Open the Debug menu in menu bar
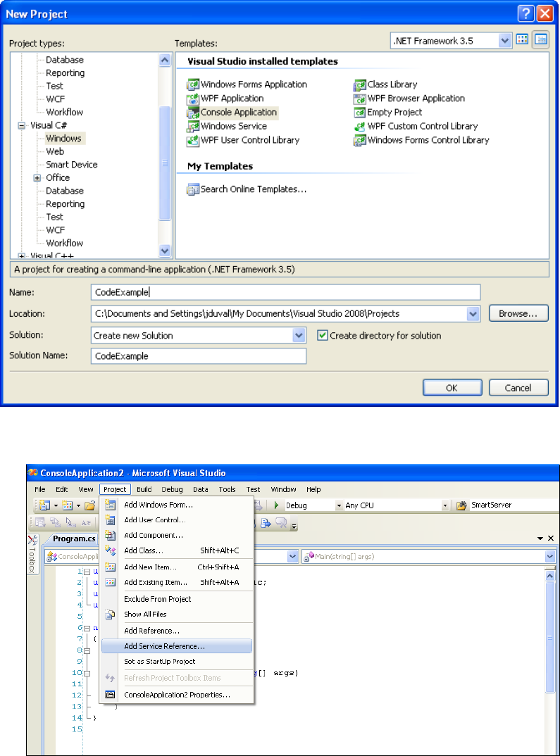The width and height of the screenshot is (560, 756). click(172, 489)
